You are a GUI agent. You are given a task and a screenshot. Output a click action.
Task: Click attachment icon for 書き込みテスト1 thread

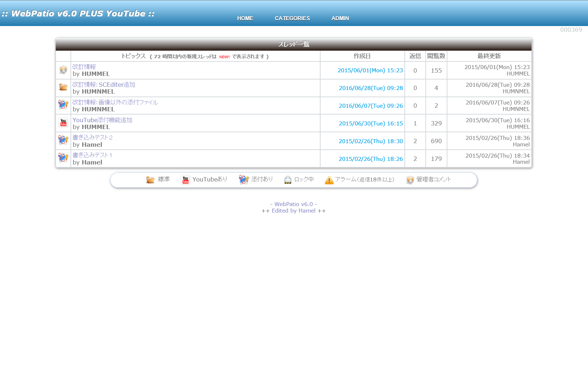point(63,158)
